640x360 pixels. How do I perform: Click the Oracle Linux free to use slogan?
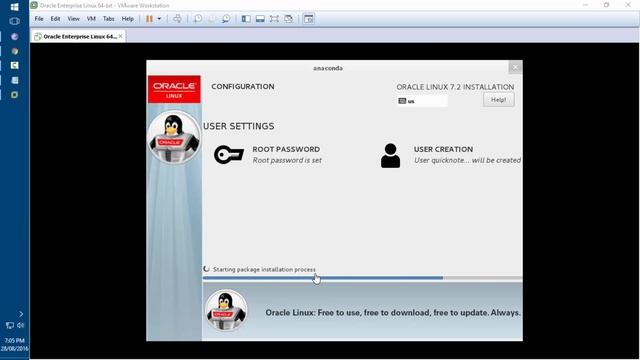(393, 313)
